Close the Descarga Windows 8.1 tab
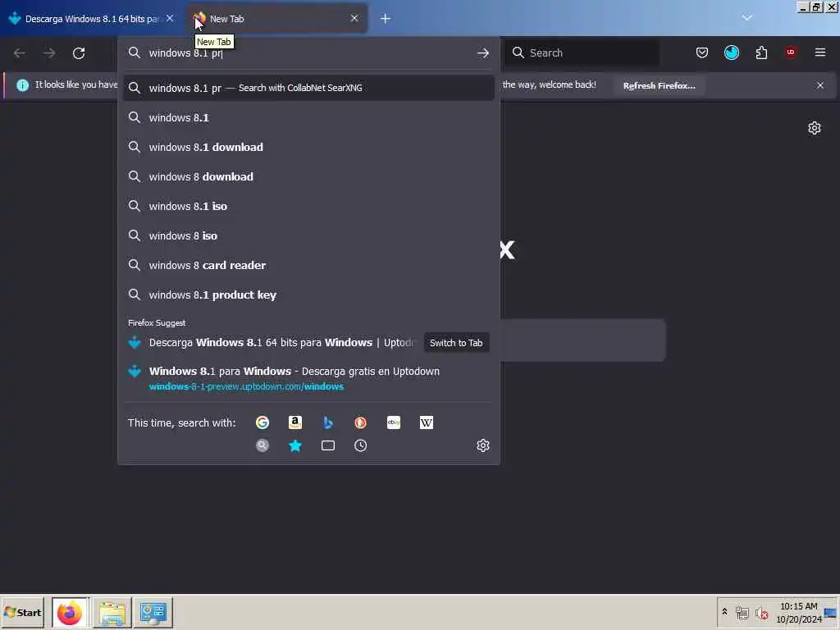This screenshot has height=630, width=840. [170, 18]
